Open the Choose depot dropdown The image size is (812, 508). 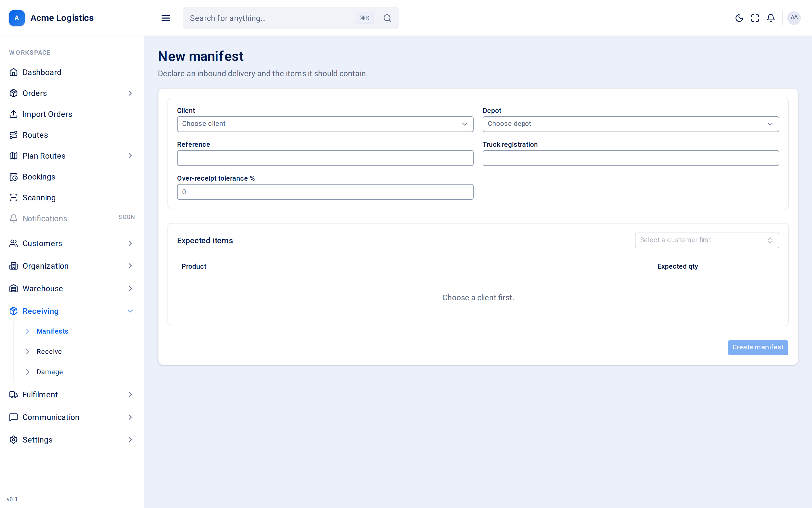click(631, 124)
